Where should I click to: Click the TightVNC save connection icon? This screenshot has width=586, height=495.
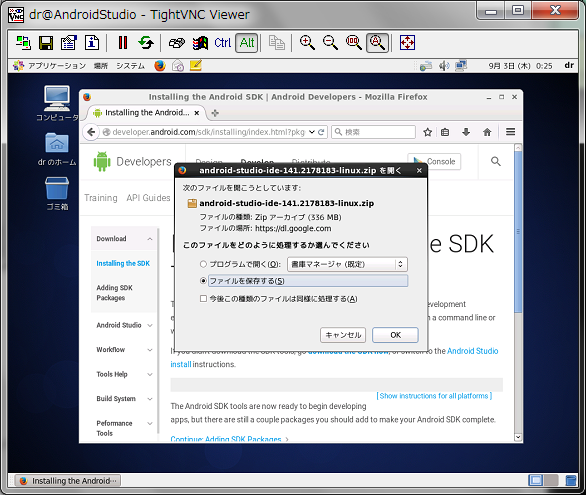click(x=46, y=43)
